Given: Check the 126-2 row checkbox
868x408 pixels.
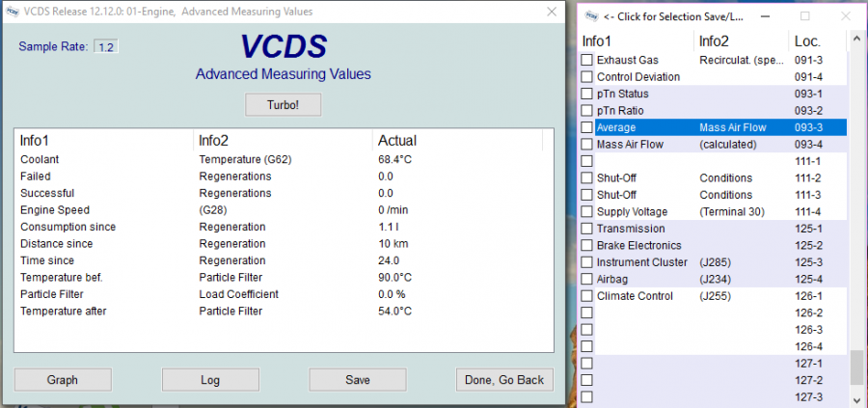Looking at the screenshot, I should pyautogui.click(x=586, y=313).
